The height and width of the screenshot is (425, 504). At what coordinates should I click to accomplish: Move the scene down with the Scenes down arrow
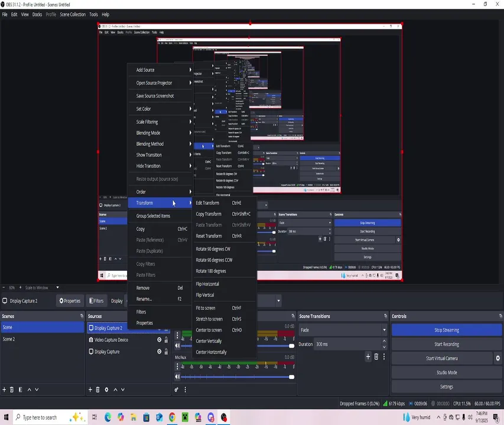pyautogui.click(x=37, y=390)
